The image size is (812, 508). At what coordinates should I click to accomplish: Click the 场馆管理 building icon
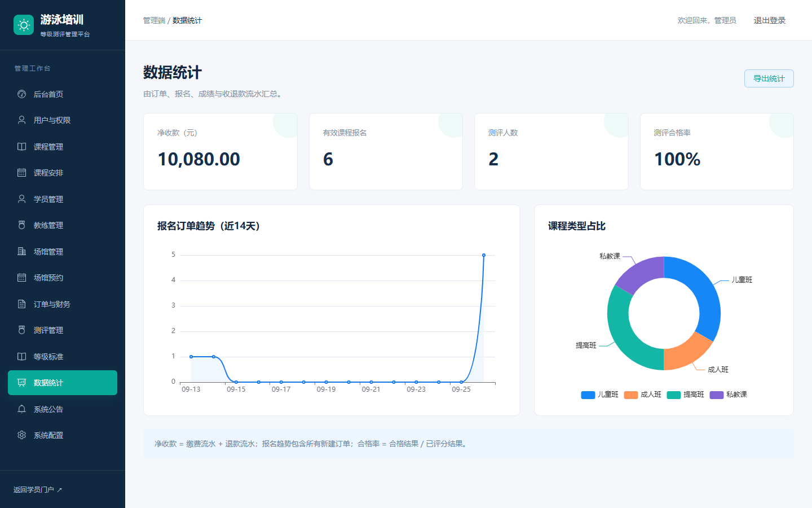click(21, 252)
